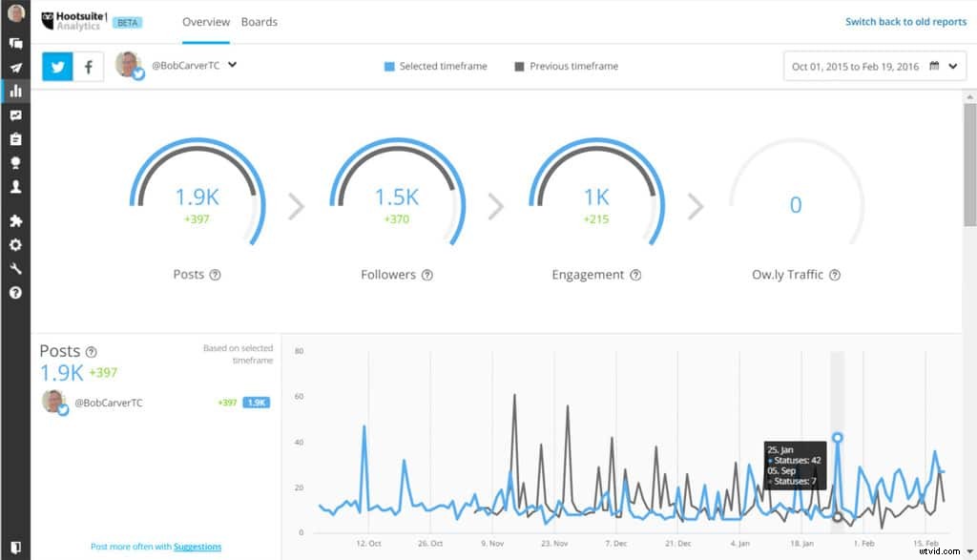Click Switch back to old reports
This screenshot has height=560, width=977.
[904, 21]
